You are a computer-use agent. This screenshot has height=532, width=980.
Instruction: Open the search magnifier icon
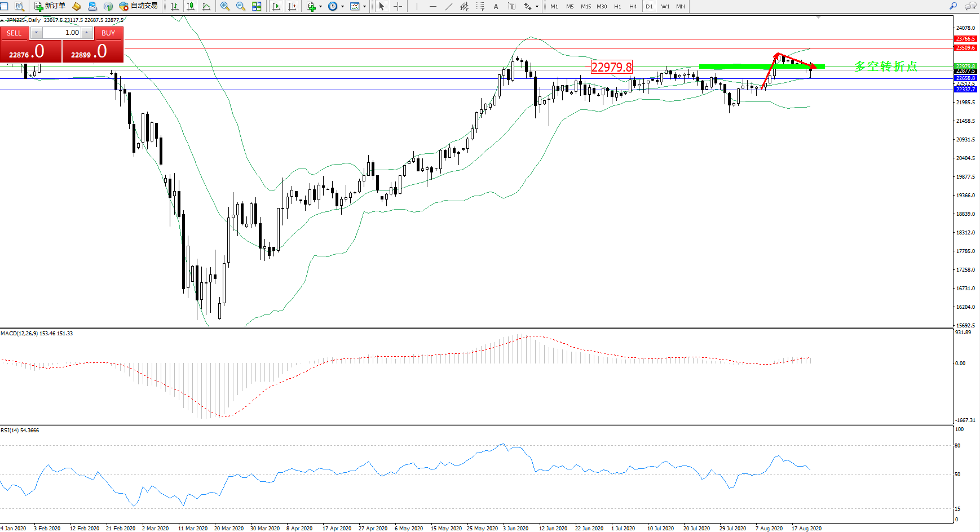tap(953, 6)
